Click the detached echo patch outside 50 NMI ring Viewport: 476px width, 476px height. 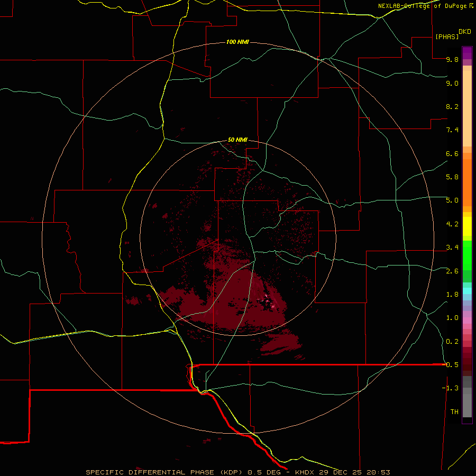point(281,343)
